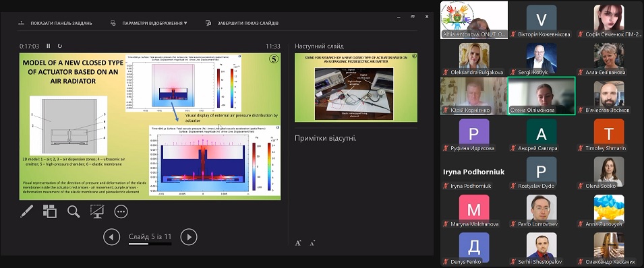This screenshot has width=644, height=268.
Task: Open Андрей Савгира participant tile
Action: (541, 134)
